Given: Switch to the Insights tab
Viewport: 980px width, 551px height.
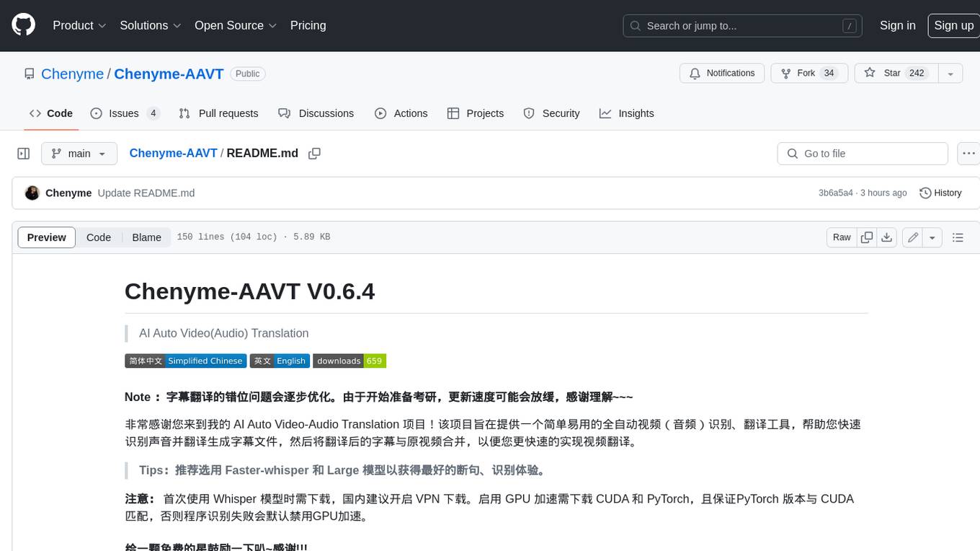Looking at the screenshot, I should point(627,113).
